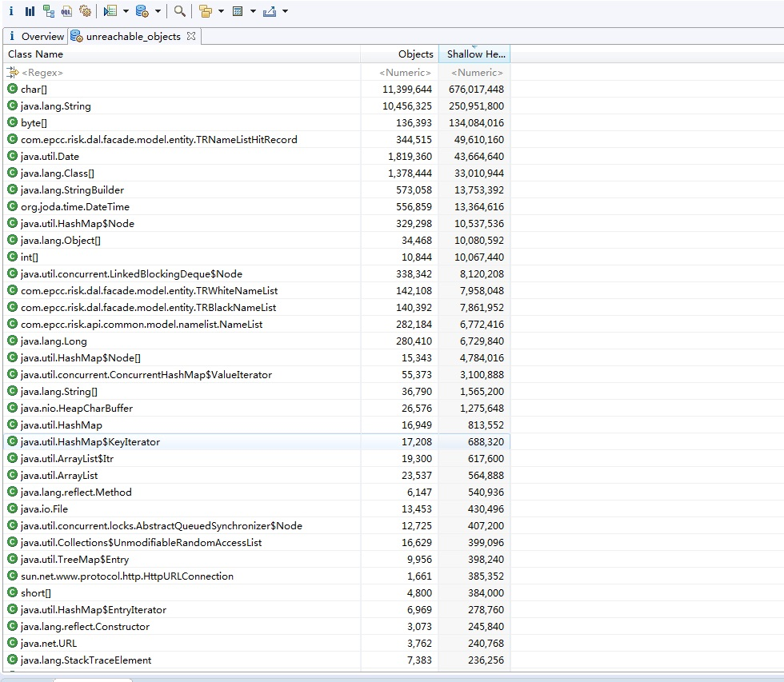The width and height of the screenshot is (784, 682).
Task: Select the com.epcc.risk...namelist.NameList row
Action: 257,325
